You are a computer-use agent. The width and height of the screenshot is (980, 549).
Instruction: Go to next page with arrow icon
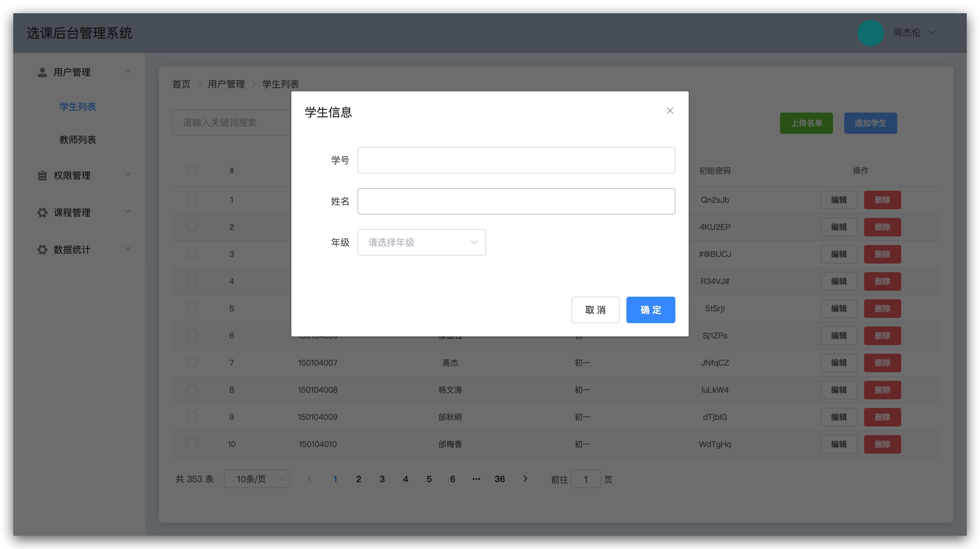click(525, 479)
